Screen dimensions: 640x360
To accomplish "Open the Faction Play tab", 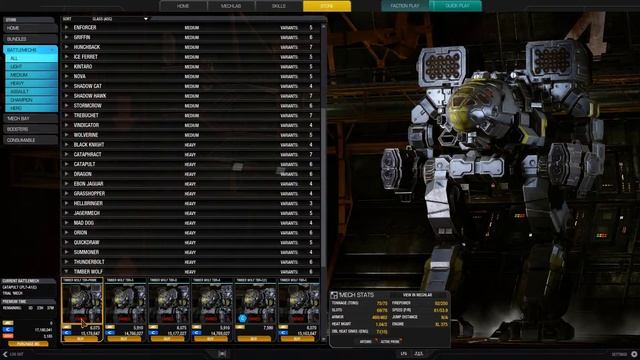I will (405, 6).
